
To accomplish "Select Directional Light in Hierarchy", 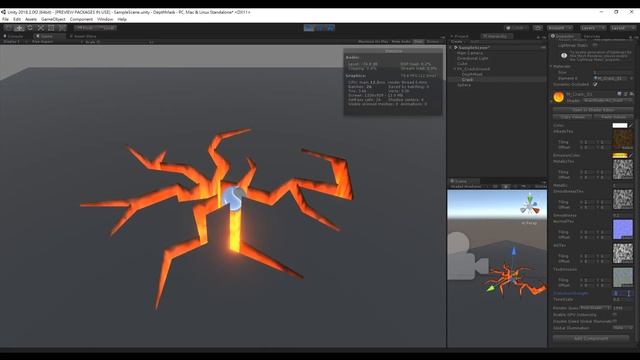I will click(472, 58).
